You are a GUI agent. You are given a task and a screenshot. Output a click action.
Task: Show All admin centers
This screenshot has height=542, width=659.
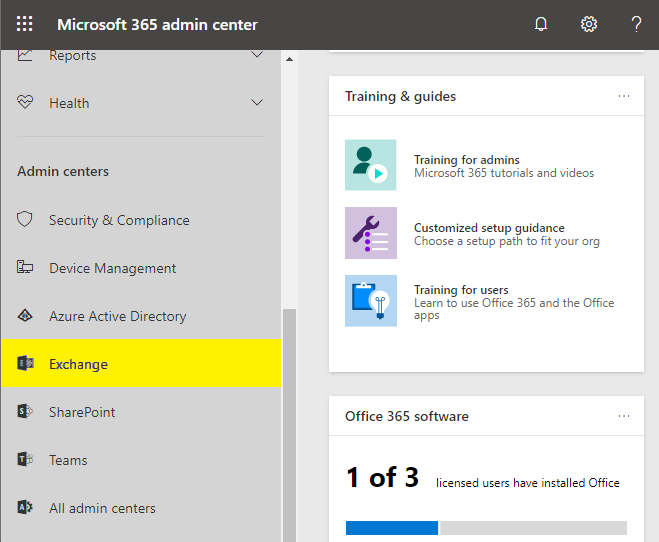(x=141, y=508)
